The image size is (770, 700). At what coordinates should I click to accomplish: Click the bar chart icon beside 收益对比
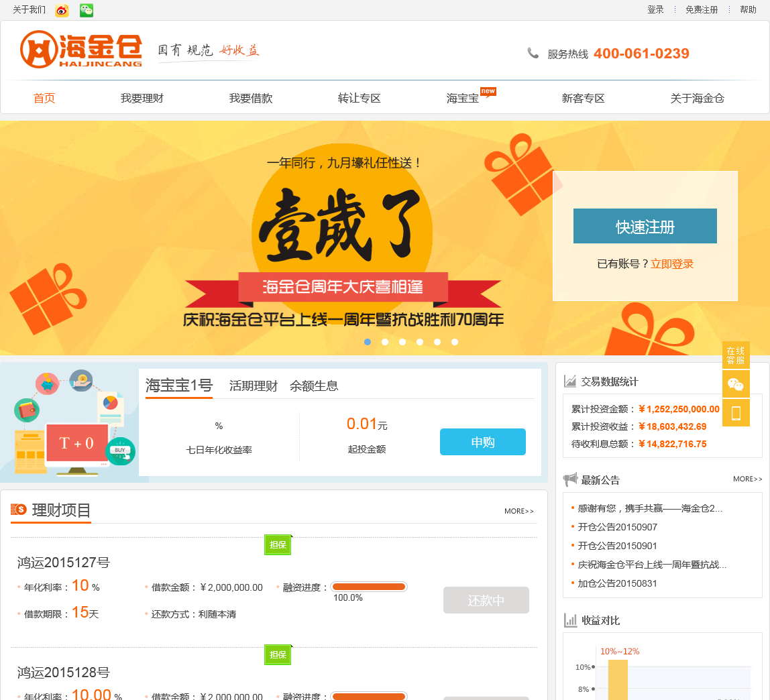(570, 620)
